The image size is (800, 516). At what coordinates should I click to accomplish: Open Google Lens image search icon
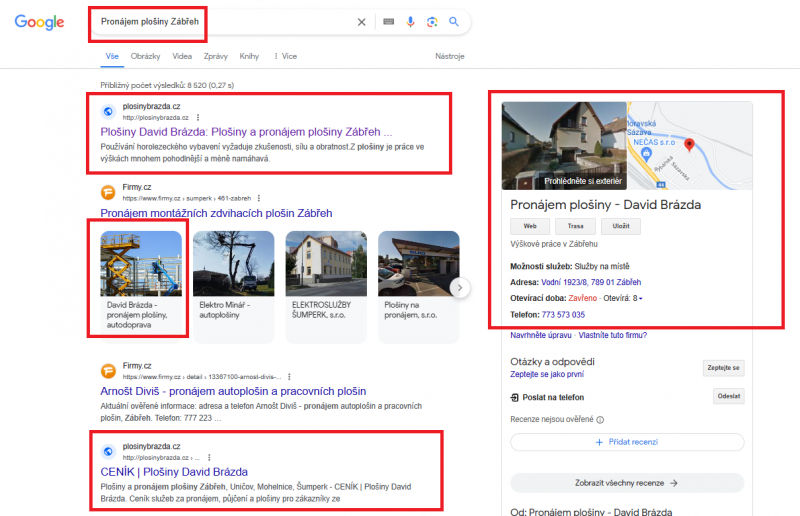tap(432, 21)
